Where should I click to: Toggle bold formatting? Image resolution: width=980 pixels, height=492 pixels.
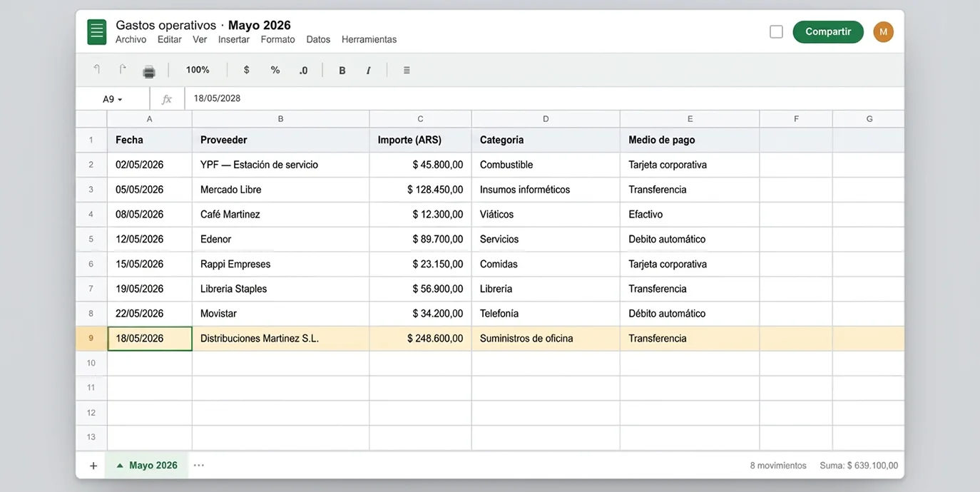[x=342, y=70]
